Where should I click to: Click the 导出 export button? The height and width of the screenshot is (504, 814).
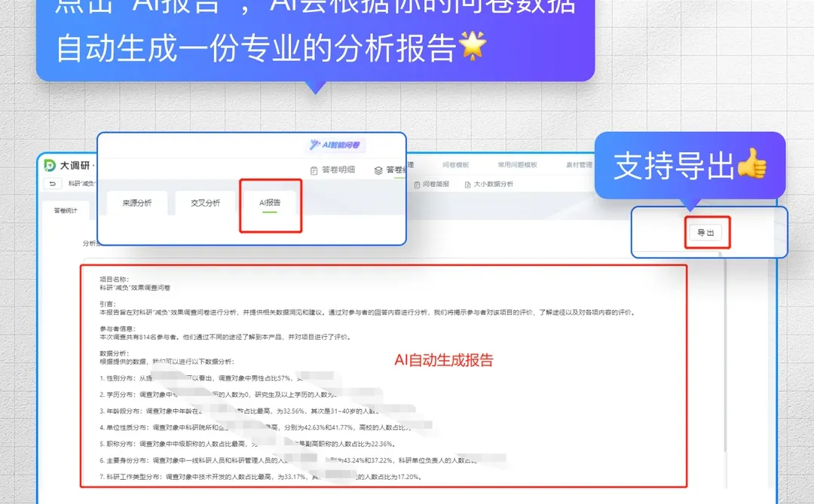click(706, 231)
